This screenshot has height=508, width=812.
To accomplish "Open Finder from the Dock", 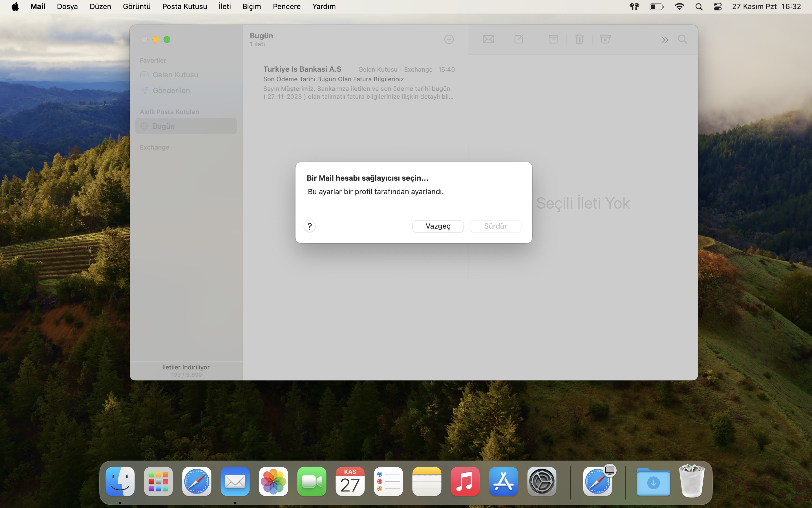I will [x=120, y=481].
